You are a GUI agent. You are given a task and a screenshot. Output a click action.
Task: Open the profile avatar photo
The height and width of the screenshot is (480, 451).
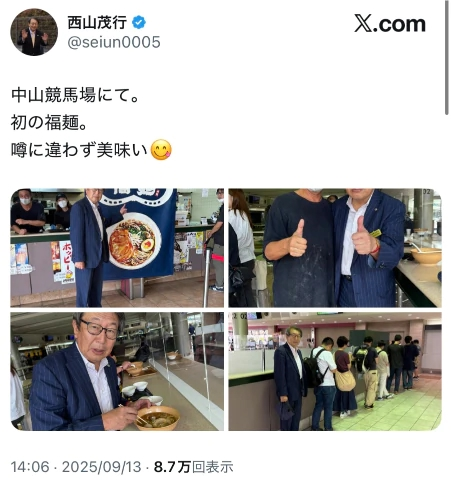pyautogui.click(x=34, y=32)
